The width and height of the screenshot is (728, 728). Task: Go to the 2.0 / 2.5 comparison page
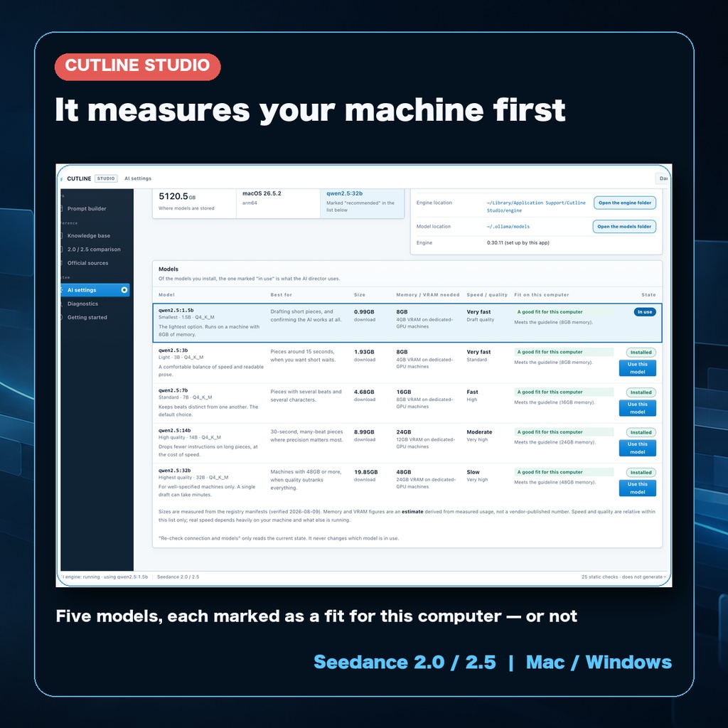pos(94,250)
